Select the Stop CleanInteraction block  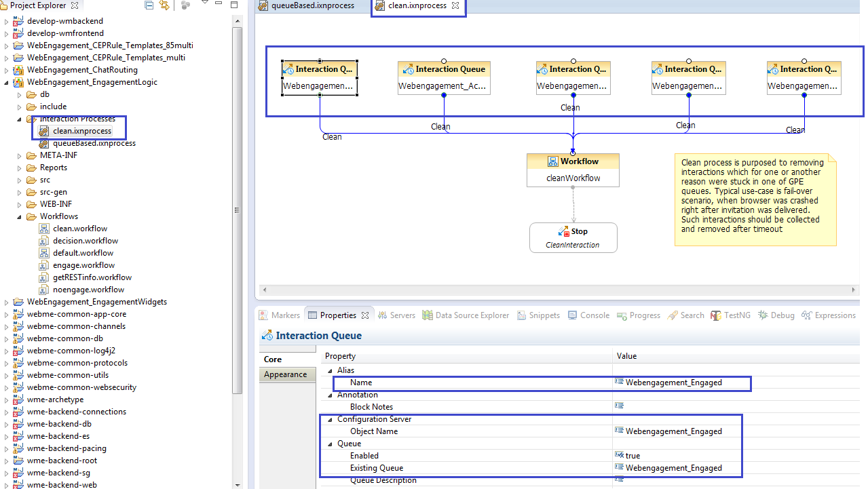point(573,238)
